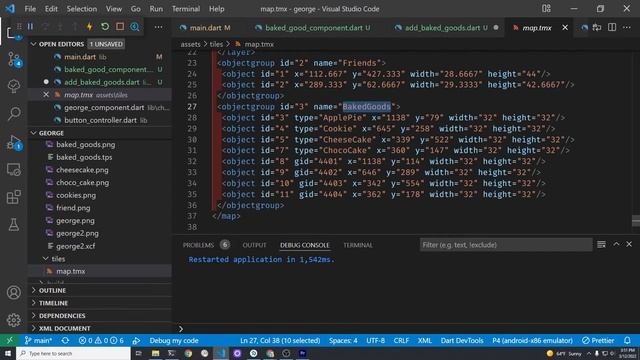Switch git branch main* in status bar
This screenshot has height=360, width=640.
[x=38, y=340]
